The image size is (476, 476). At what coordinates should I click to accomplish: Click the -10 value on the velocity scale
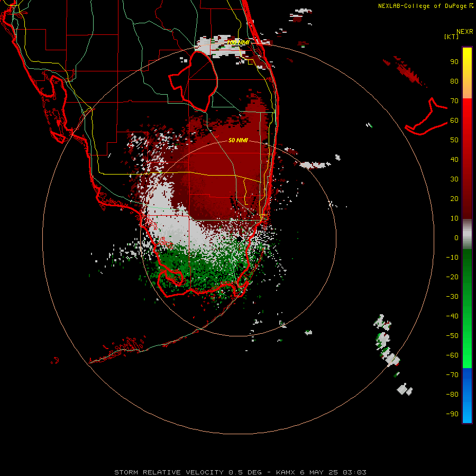452,258
